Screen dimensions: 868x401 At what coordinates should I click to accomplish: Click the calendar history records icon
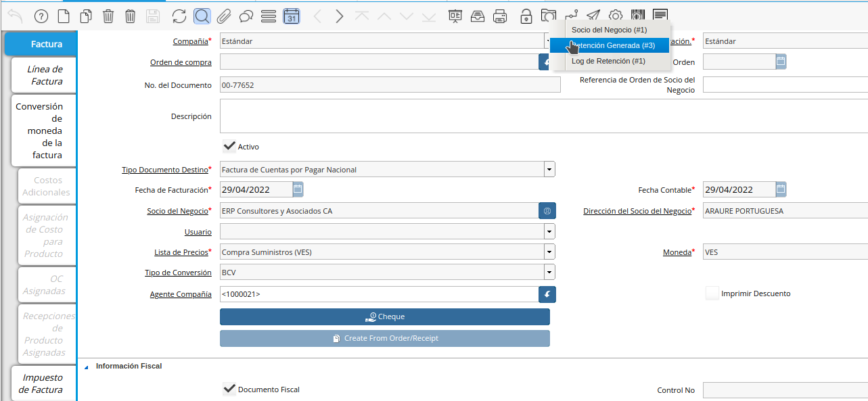click(x=292, y=16)
